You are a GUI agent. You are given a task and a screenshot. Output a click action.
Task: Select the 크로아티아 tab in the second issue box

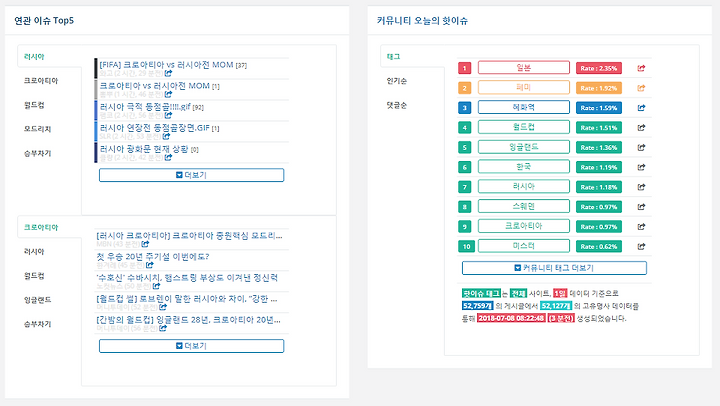(41, 227)
